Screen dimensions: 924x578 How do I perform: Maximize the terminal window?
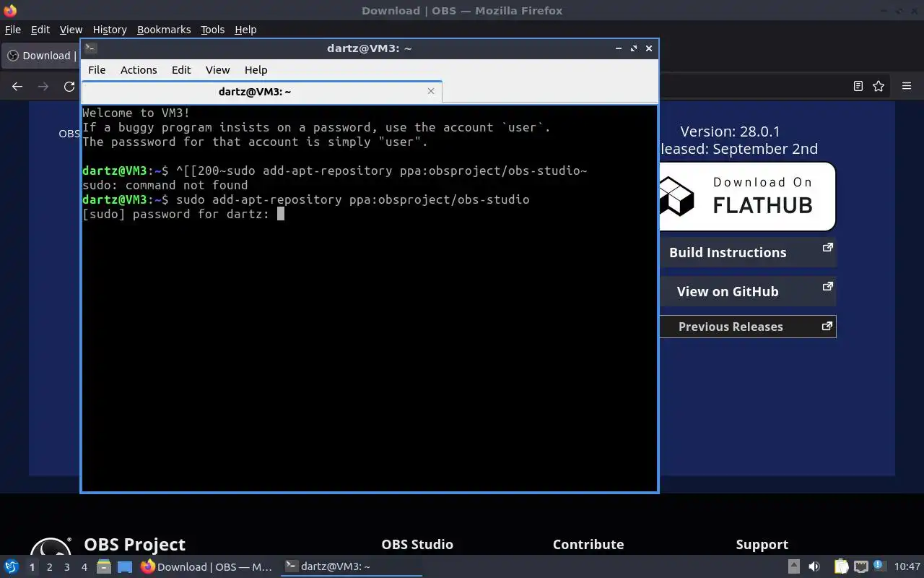click(634, 48)
